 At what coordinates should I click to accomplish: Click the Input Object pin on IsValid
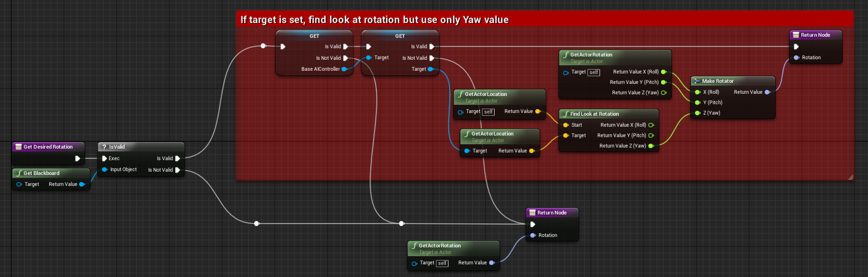pos(104,169)
